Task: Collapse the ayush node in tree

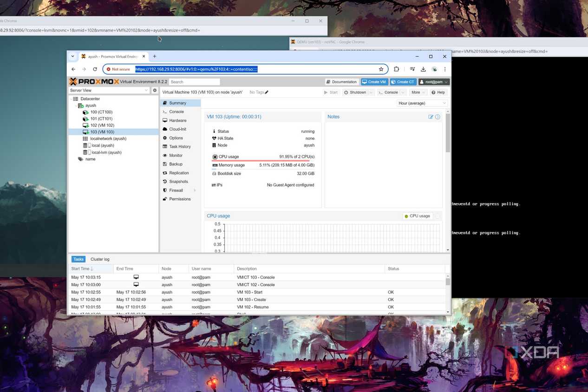Action: tap(76, 105)
